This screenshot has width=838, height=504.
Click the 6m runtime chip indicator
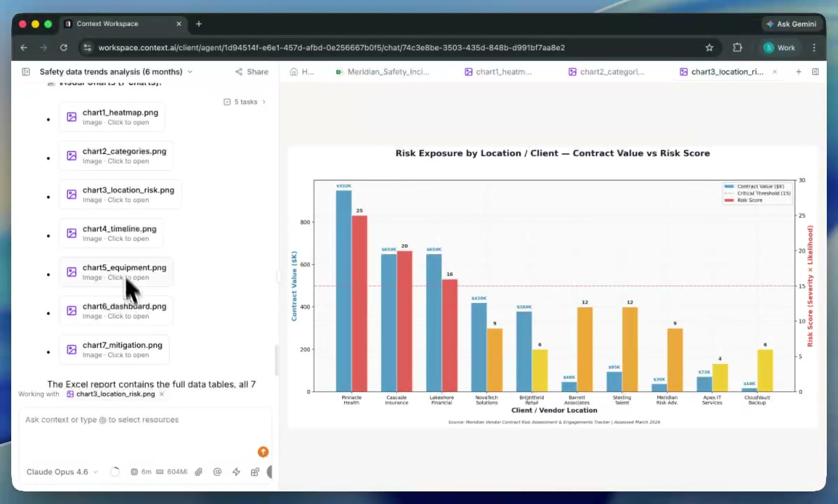(141, 472)
